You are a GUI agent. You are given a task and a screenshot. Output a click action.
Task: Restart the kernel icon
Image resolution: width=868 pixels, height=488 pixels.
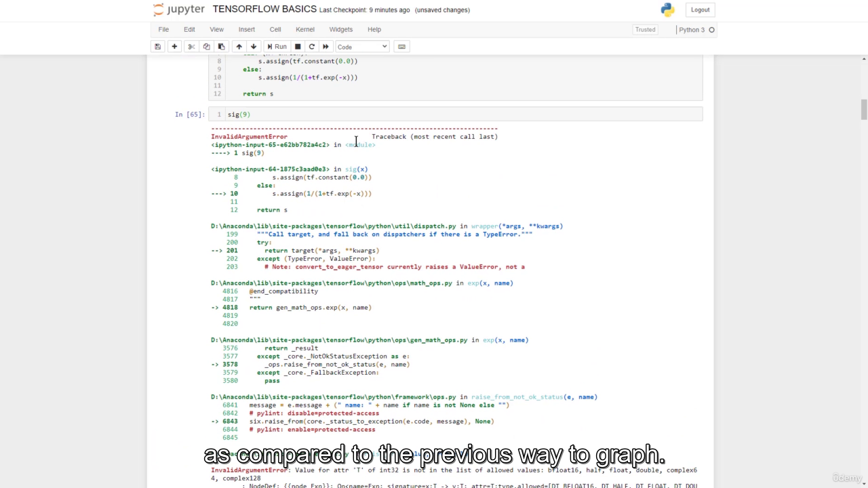click(x=312, y=47)
